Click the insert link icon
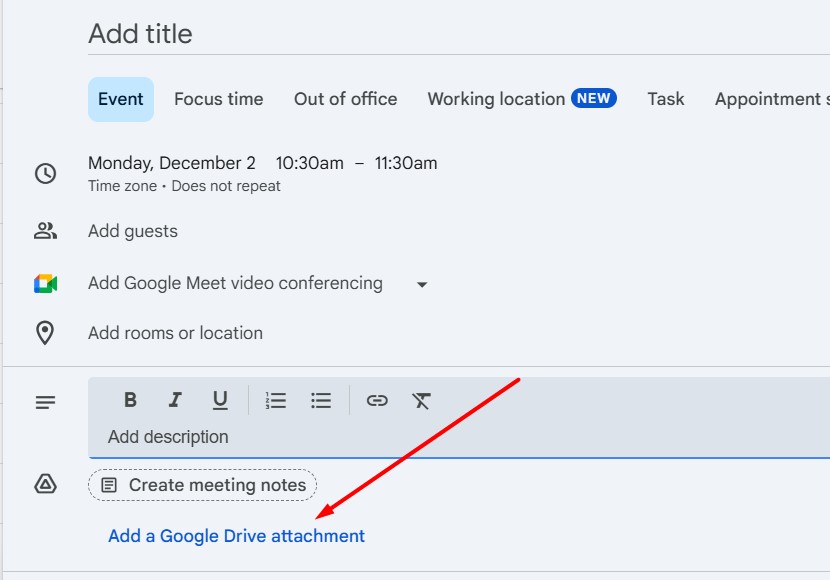This screenshot has height=580, width=830. (377, 400)
